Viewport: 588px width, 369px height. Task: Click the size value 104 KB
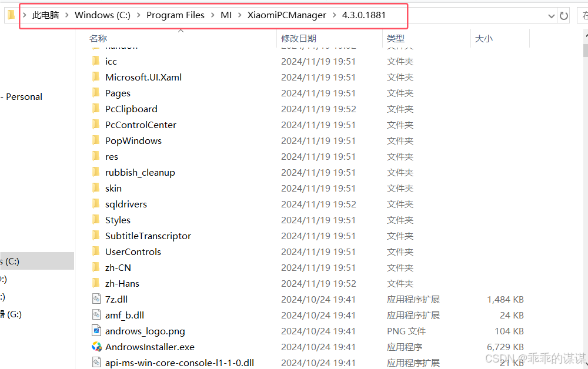click(509, 331)
